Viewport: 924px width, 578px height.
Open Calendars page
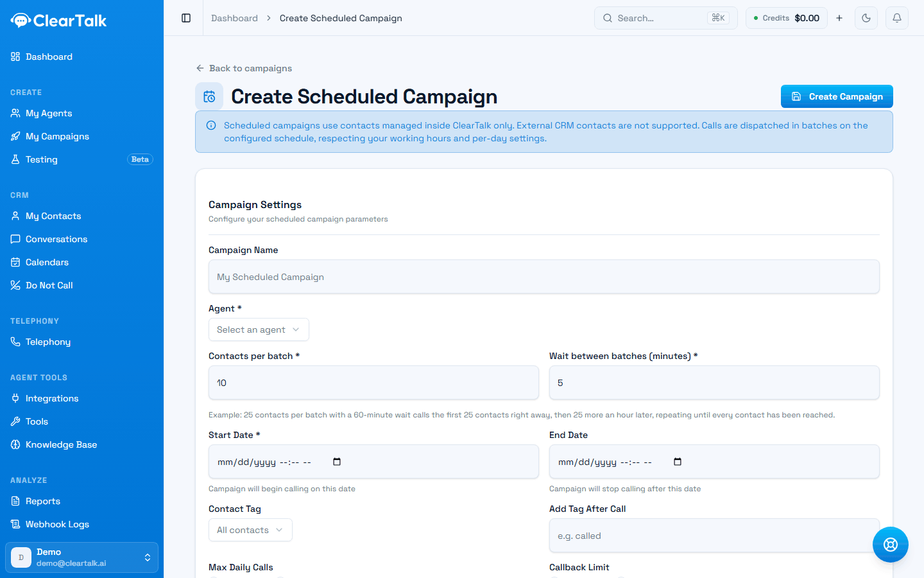coord(81,262)
